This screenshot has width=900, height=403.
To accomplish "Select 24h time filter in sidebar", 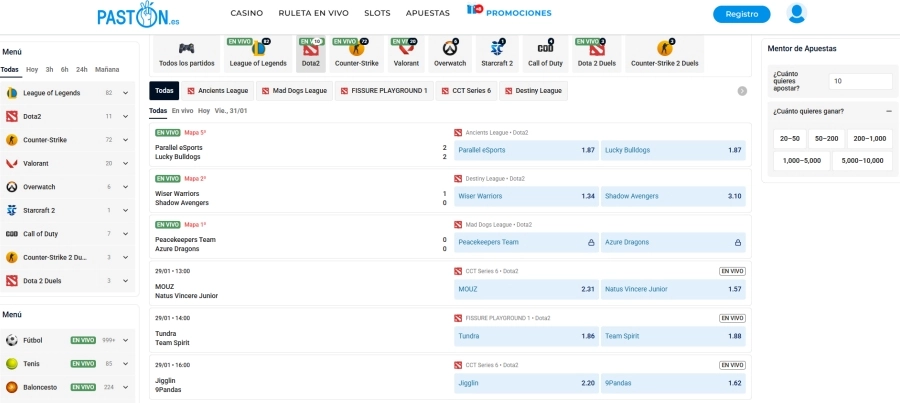I will point(82,69).
